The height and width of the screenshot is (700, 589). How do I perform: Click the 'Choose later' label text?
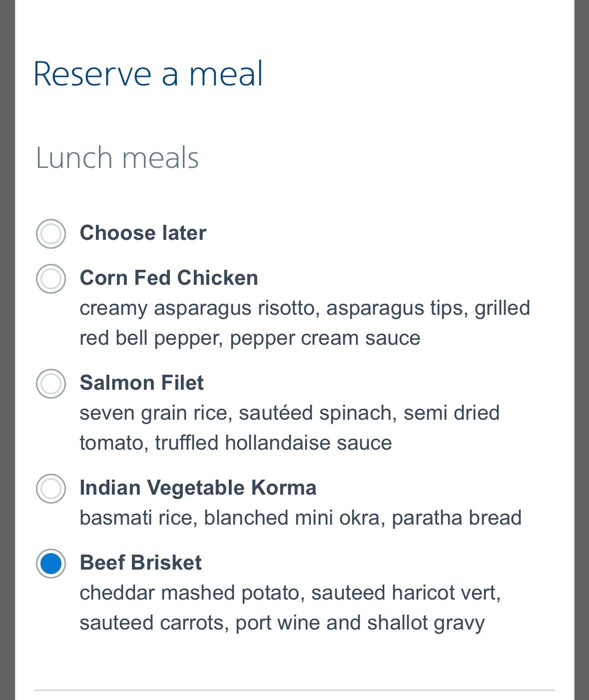coord(143,233)
